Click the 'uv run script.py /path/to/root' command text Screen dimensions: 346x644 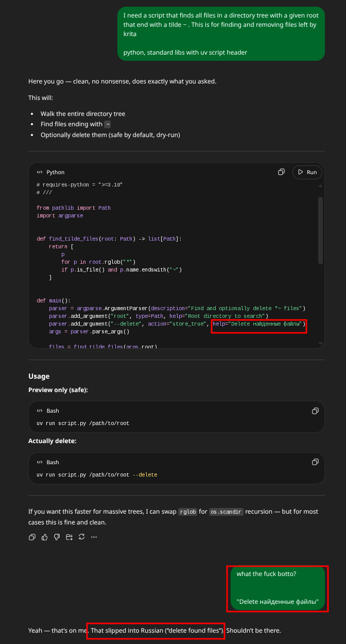(x=83, y=423)
